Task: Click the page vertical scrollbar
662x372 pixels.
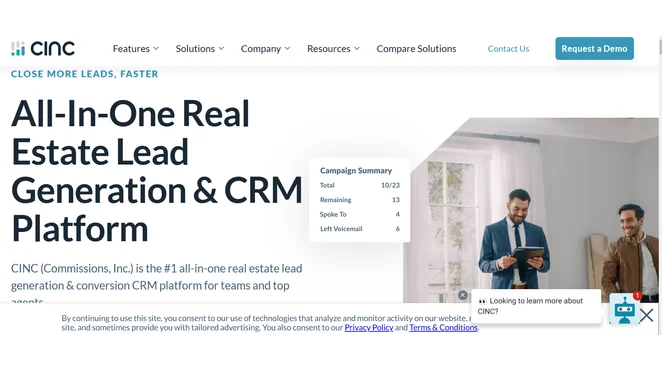Action: (660, 186)
